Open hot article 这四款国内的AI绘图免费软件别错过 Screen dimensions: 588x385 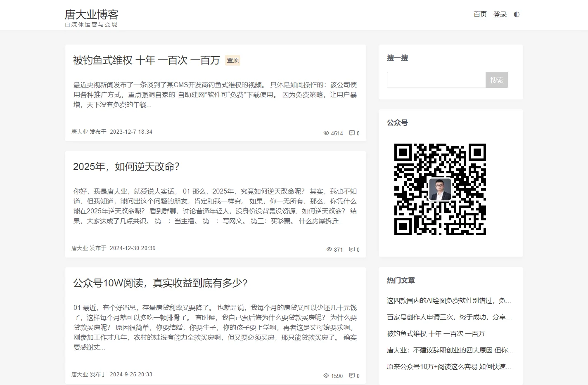click(x=449, y=301)
